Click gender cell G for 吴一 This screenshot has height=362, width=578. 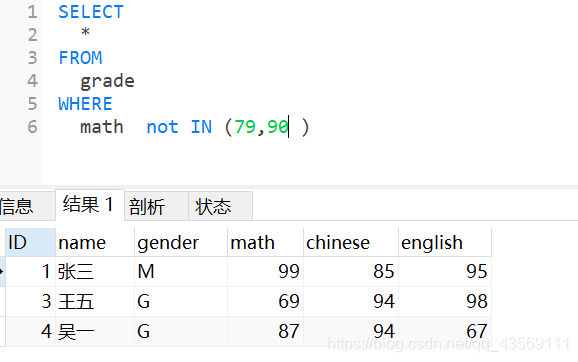[181, 331]
